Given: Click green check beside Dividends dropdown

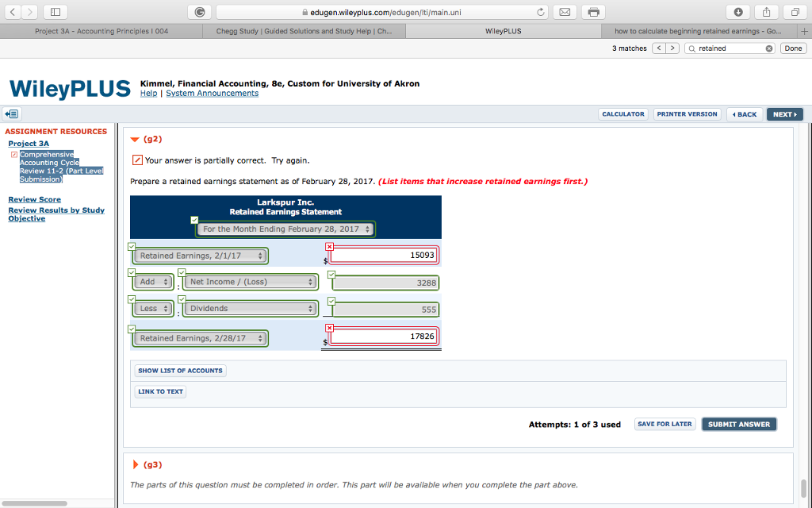Looking at the screenshot, I should [x=182, y=299].
